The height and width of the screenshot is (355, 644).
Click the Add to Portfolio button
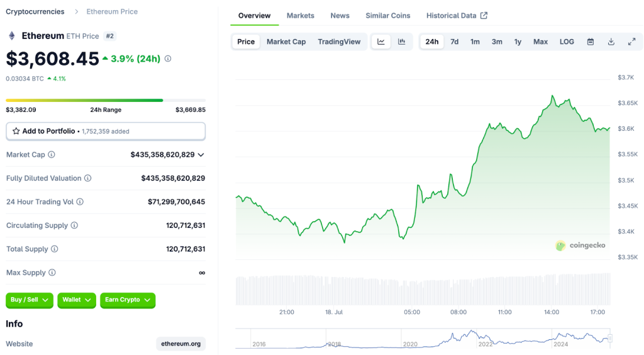click(x=106, y=131)
